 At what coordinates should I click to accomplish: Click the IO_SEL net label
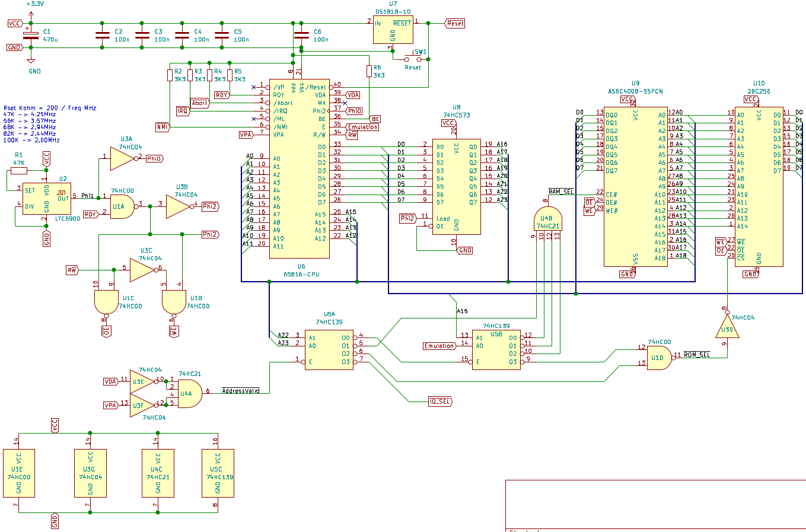[x=440, y=402]
